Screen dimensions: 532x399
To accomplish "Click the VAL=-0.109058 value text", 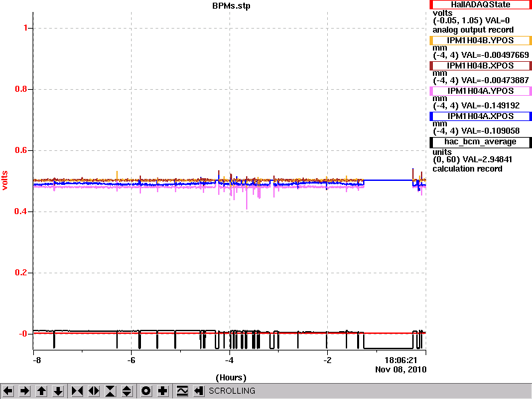I will pos(491,131).
